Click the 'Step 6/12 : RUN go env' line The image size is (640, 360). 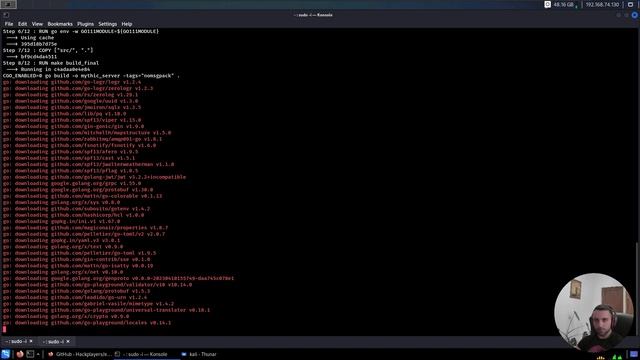[x=81, y=31]
